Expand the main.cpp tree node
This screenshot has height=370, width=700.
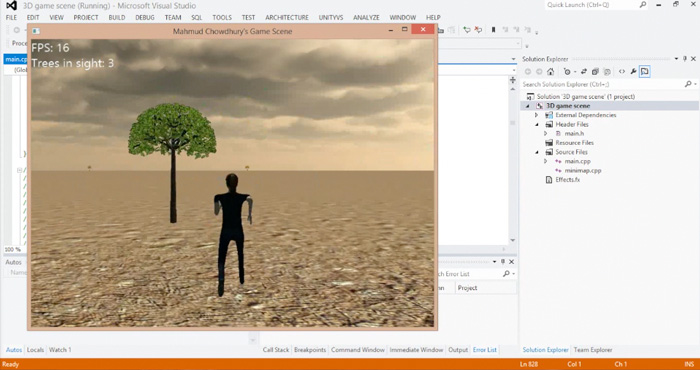(546, 161)
